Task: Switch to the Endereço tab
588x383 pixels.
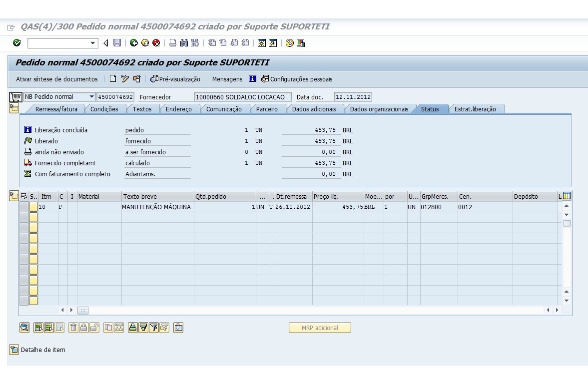Action: coord(178,109)
